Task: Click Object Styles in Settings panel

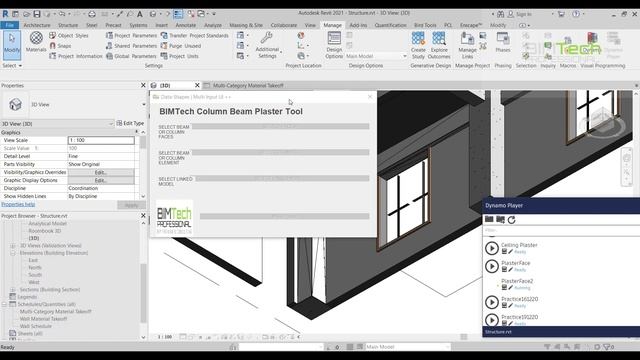Action: 69,36
